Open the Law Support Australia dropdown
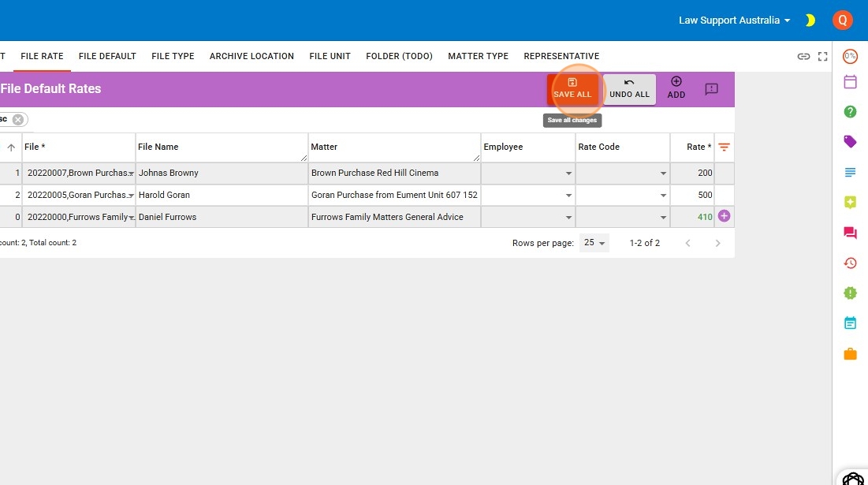The height and width of the screenshot is (485, 868). point(734,21)
